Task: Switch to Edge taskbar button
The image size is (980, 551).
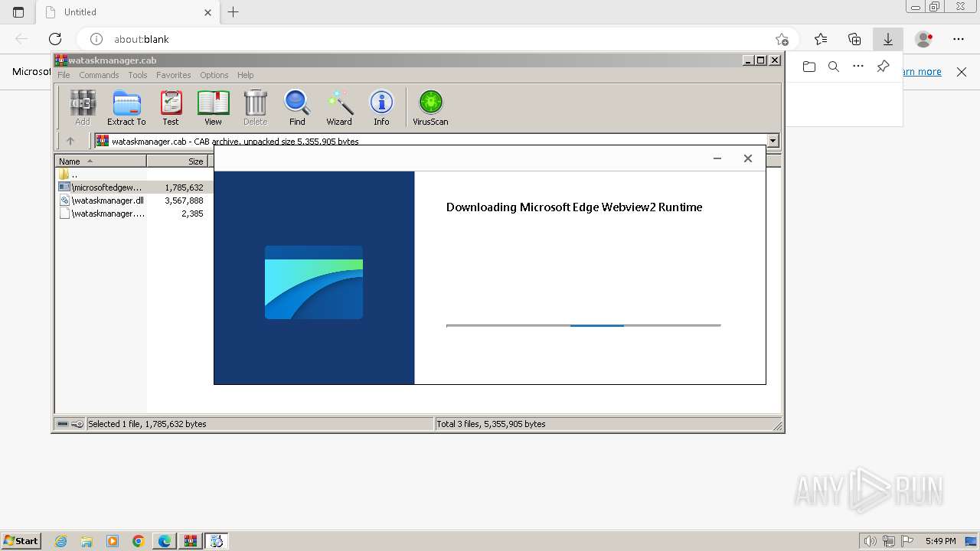Action: point(165,541)
